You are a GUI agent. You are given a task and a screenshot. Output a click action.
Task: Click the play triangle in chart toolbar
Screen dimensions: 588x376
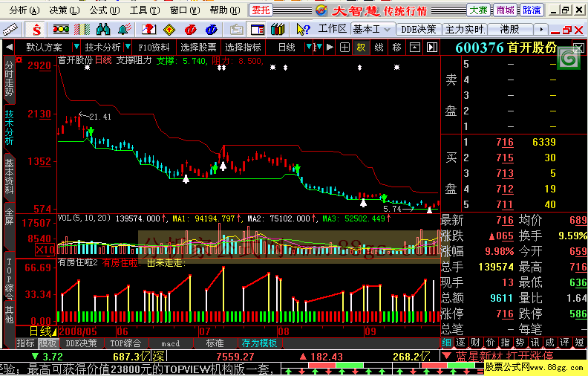[x=330, y=48]
